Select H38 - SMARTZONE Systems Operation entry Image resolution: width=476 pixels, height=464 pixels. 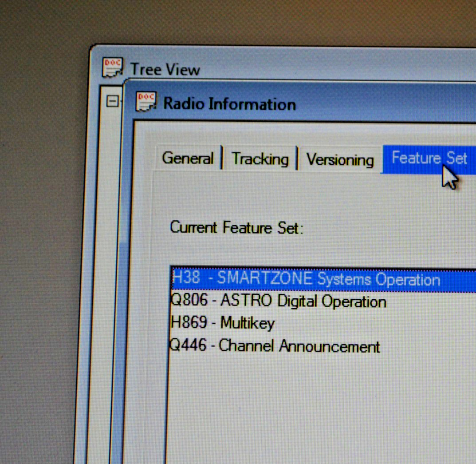point(323,279)
